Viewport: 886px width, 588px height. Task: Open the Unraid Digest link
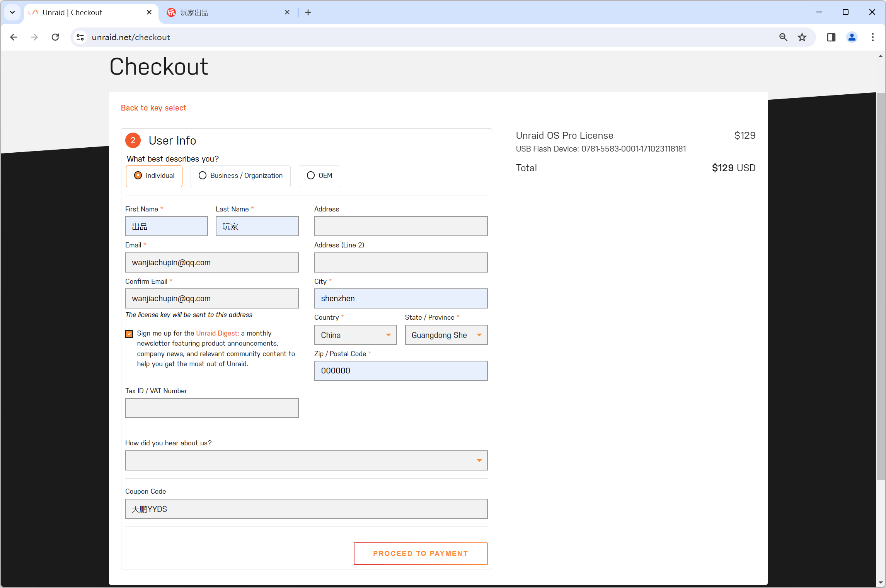pyautogui.click(x=218, y=333)
